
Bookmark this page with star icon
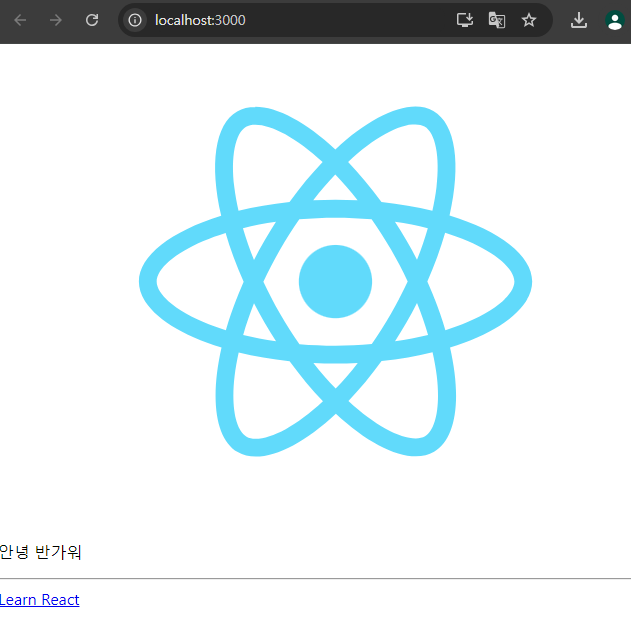[x=529, y=20]
